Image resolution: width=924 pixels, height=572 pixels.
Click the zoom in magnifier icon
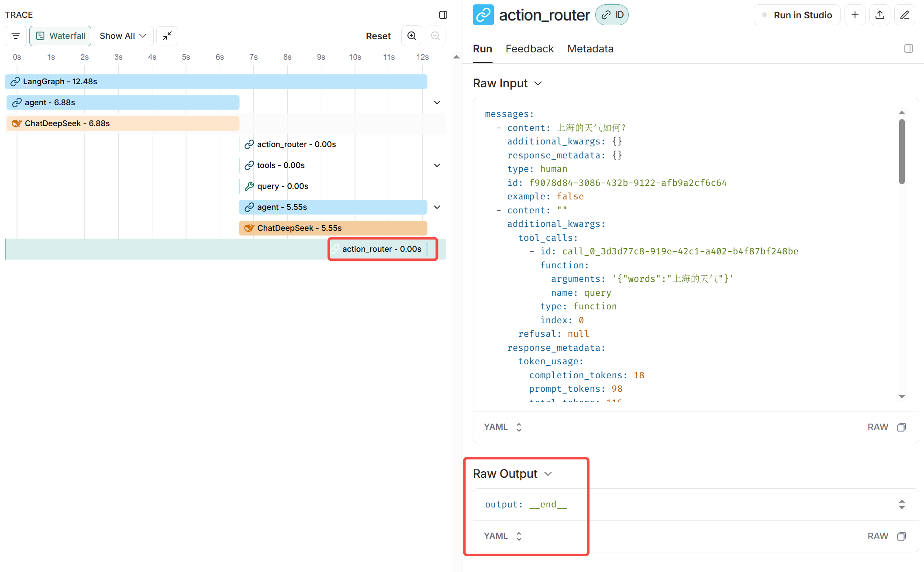[x=411, y=36]
